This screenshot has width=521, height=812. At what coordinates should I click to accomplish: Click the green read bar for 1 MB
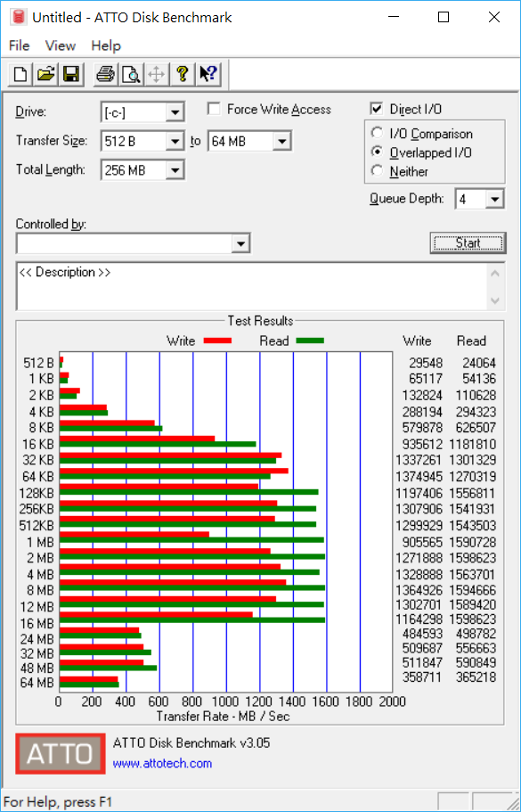point(192,540)
